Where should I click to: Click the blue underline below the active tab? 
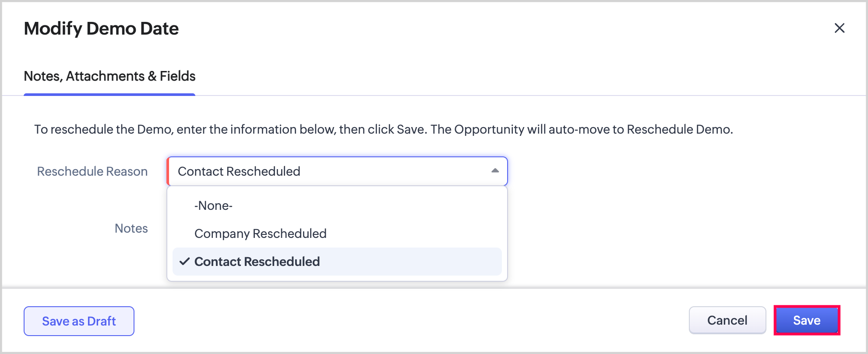pyautogui.click(x=109, y=94)
